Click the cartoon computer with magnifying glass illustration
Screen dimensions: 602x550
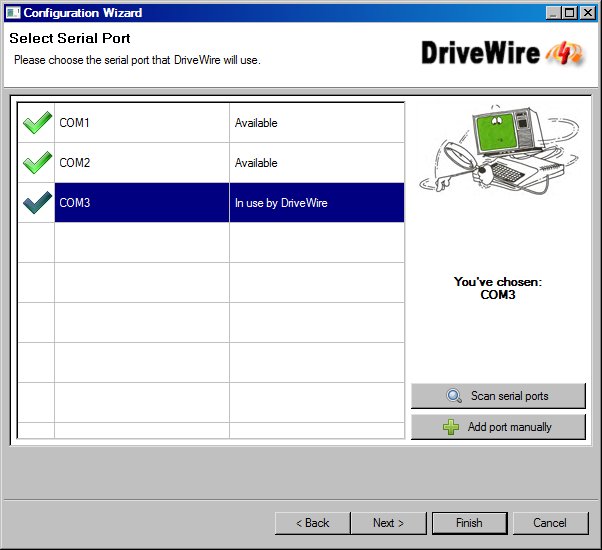(x=499, y=149)
